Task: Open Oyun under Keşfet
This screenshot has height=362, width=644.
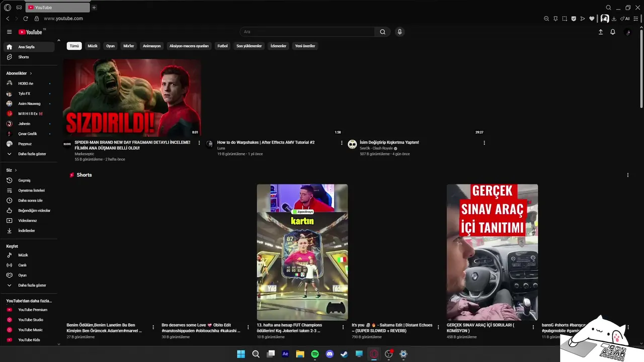Action: coord(29,275)
